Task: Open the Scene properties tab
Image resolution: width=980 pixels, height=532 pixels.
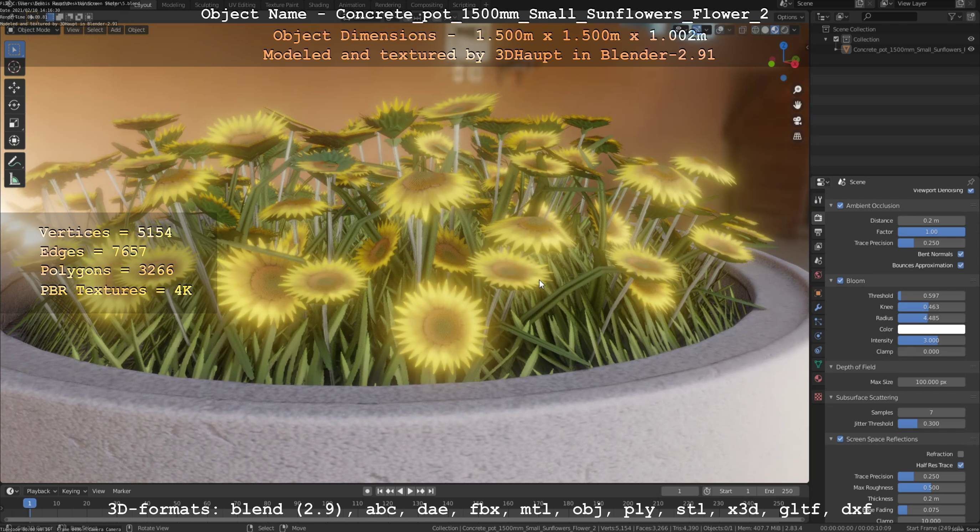Action: pos(818,261)
